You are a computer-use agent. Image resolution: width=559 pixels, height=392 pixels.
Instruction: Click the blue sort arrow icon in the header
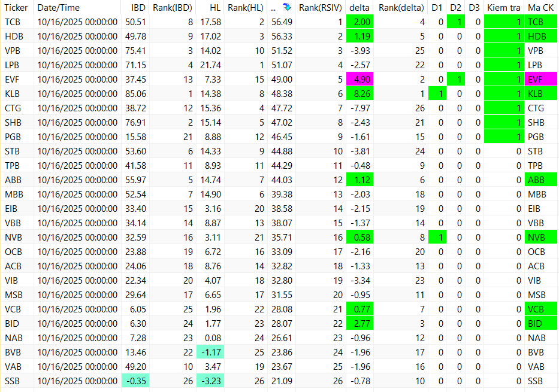click(286, 7)
